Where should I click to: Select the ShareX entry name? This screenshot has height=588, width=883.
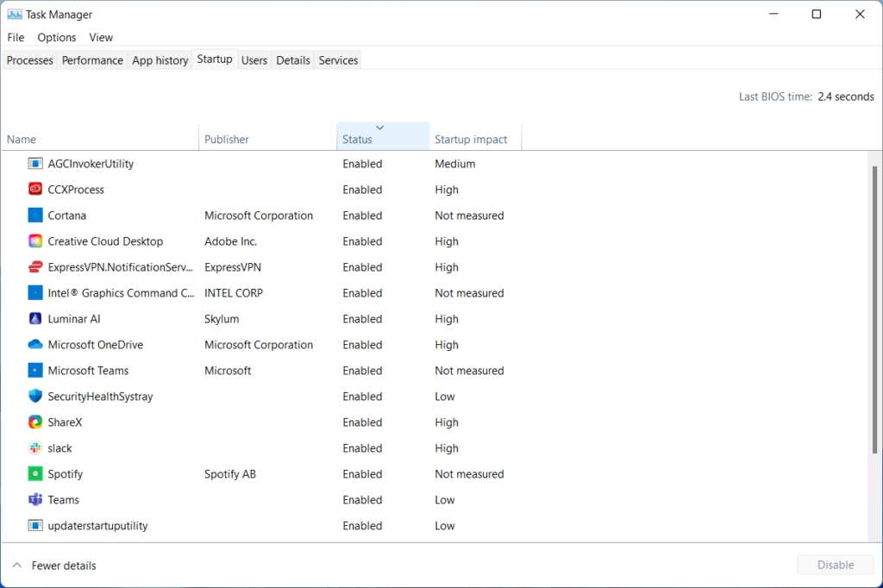(x=65, y=422)
